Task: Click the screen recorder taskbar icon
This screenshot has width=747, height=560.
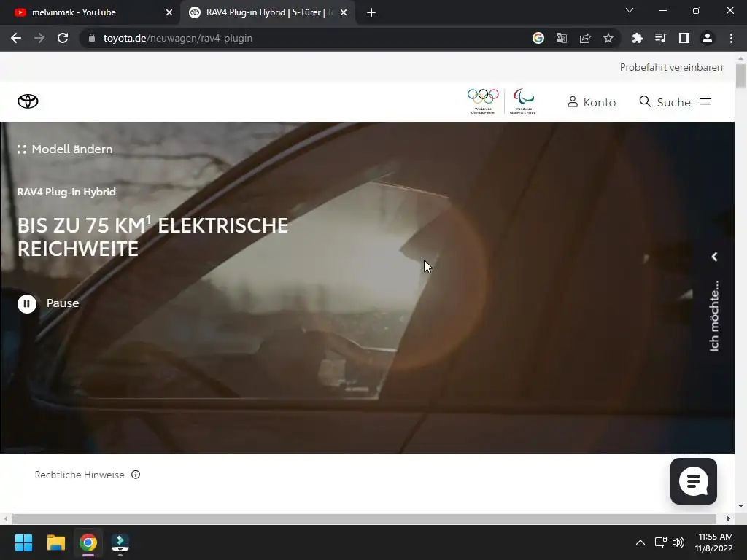Action: [120, 542]
